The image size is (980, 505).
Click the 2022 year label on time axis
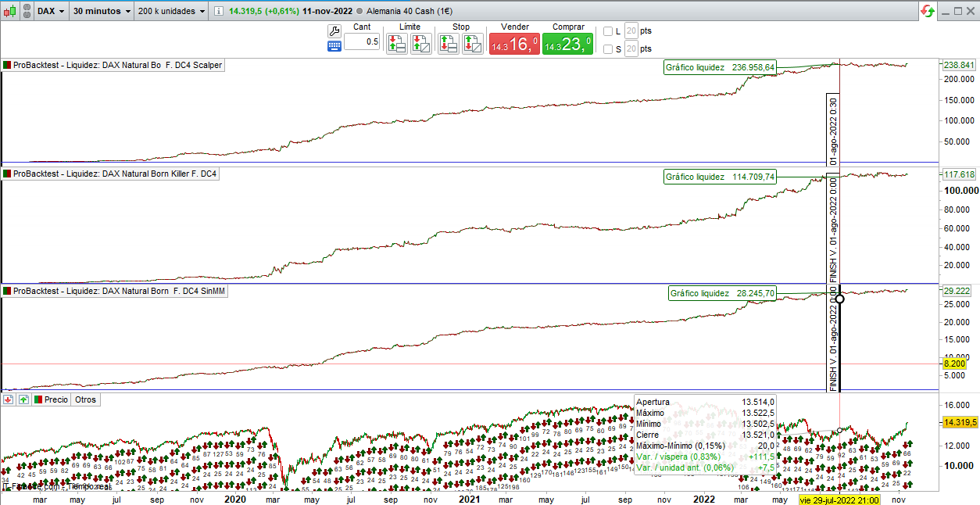pos(704,499)
